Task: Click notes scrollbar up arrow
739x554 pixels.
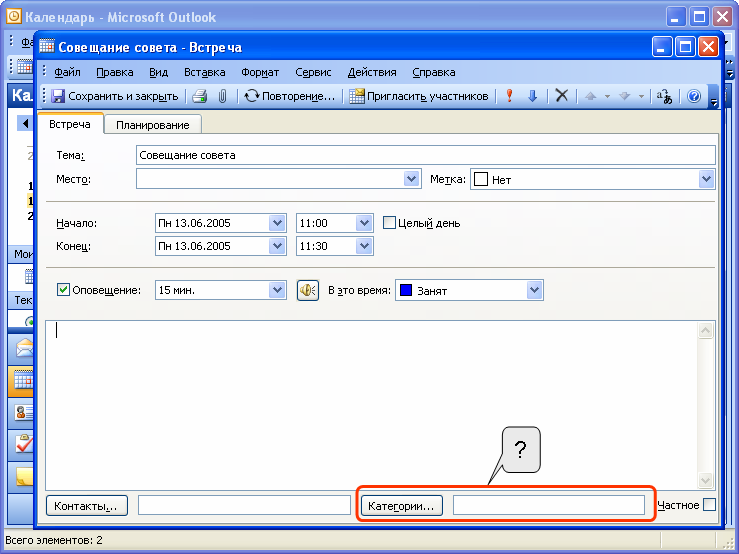Action: tap(706, 330)
